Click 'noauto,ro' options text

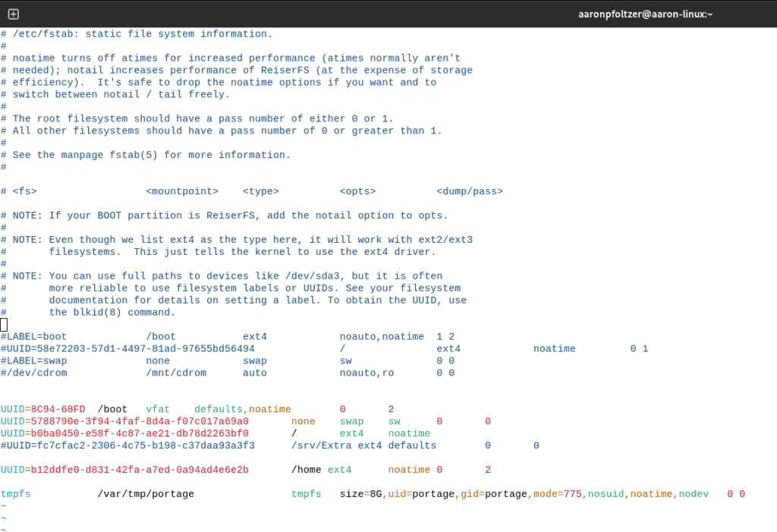pyautogui.click(x=366, y=373)
